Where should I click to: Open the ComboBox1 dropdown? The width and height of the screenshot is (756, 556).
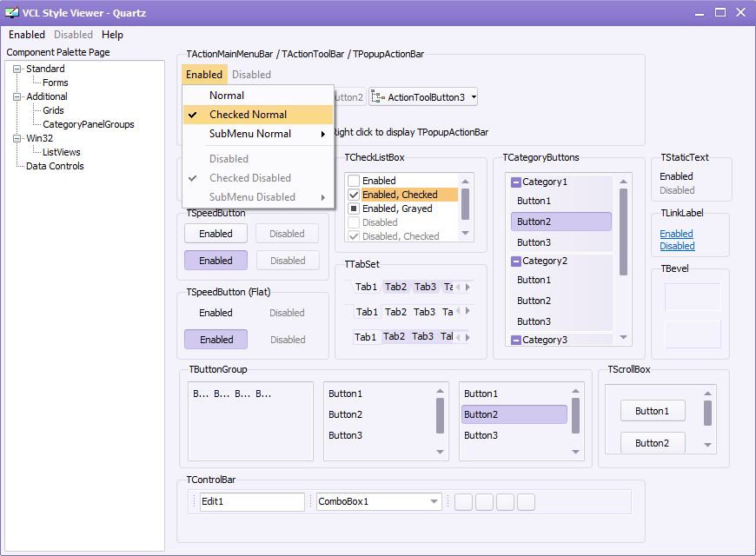click(434, 502)
